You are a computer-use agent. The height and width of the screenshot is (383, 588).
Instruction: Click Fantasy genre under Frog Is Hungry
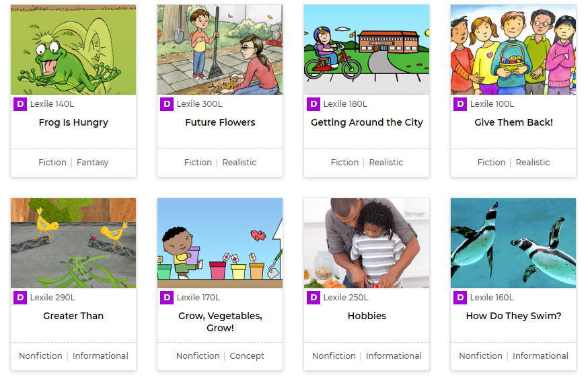(93, 163)
